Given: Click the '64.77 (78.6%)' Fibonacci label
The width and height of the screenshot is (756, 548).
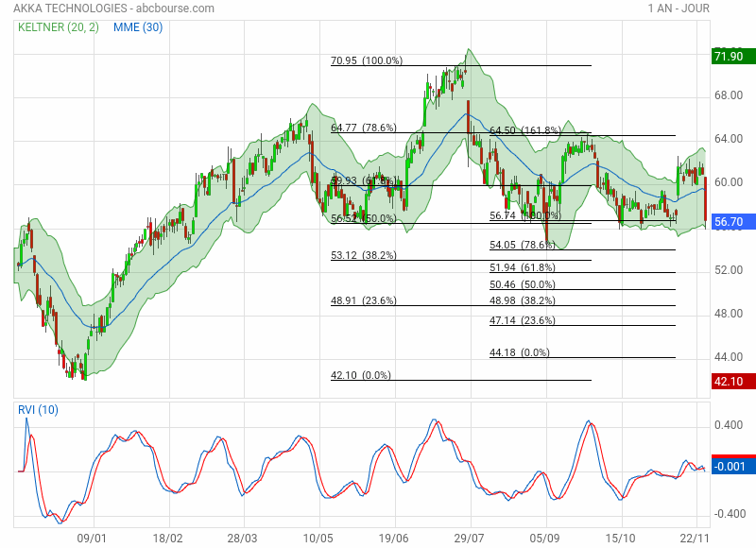Looking at the screenshot, I should click(364, 128).
